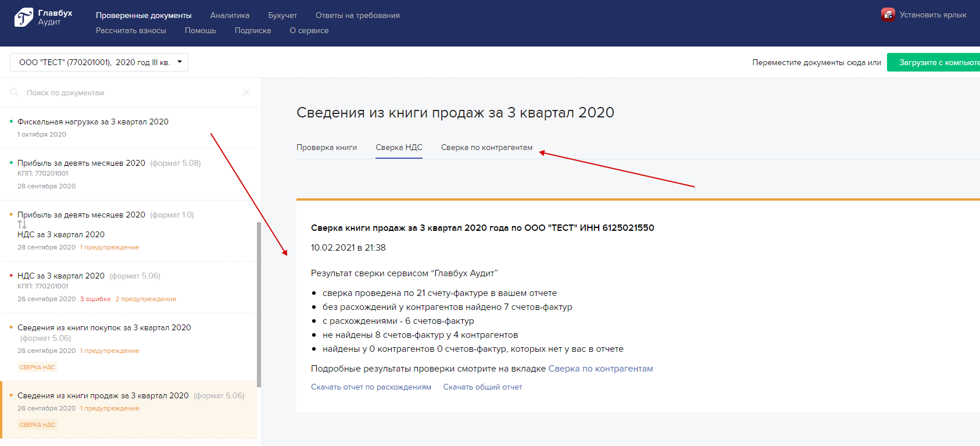Click in the Поиск по документам field

[x=128, y=92]
